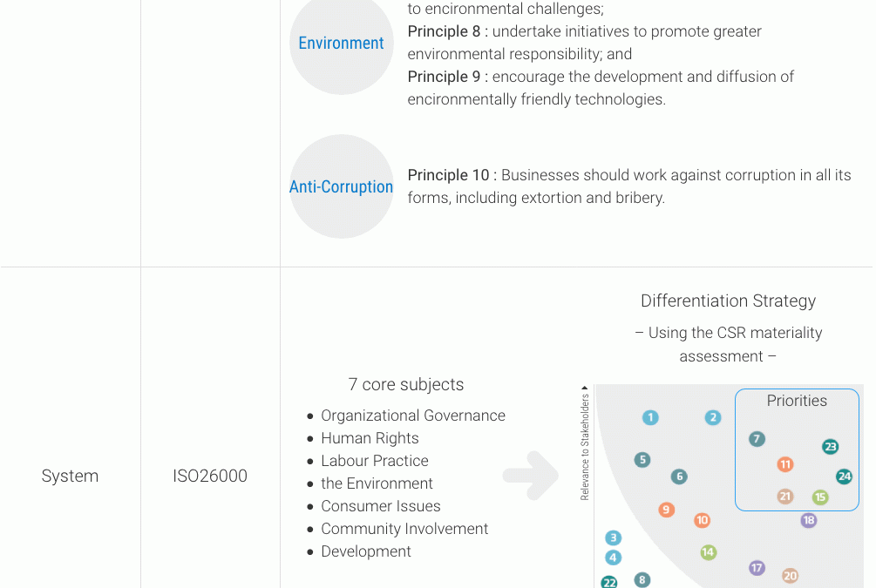
Task: Click the teal marker 24
Action: point(844,476)
